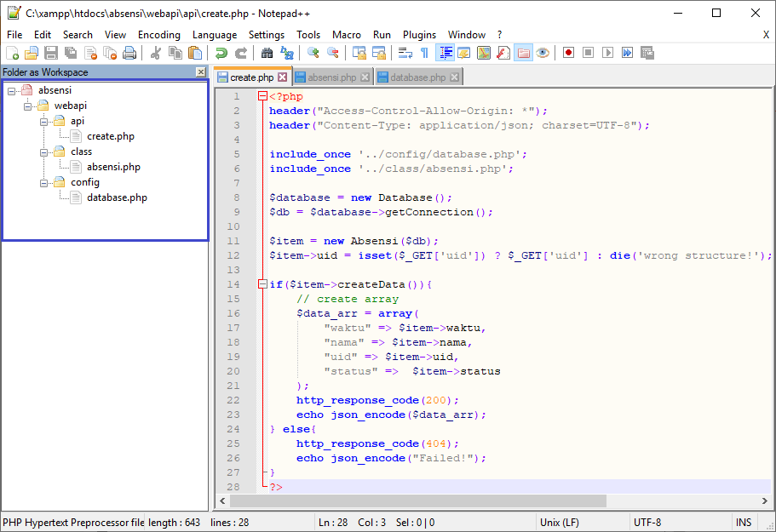The image size is (776, 532).
Task: Click Synchronize Horizontal Scrolling icon
Action: click(378, 53)
